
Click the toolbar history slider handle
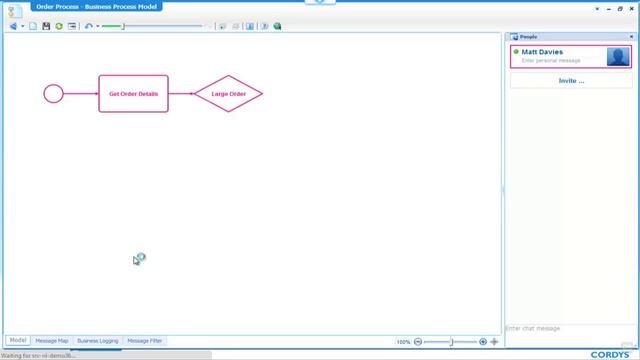[123, 26]
